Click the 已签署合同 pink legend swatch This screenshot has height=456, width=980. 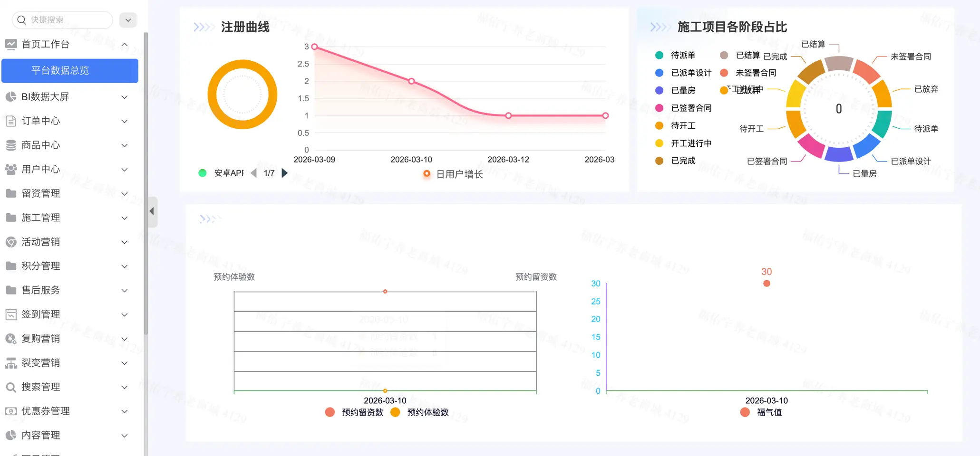click(x=659, y=108)
